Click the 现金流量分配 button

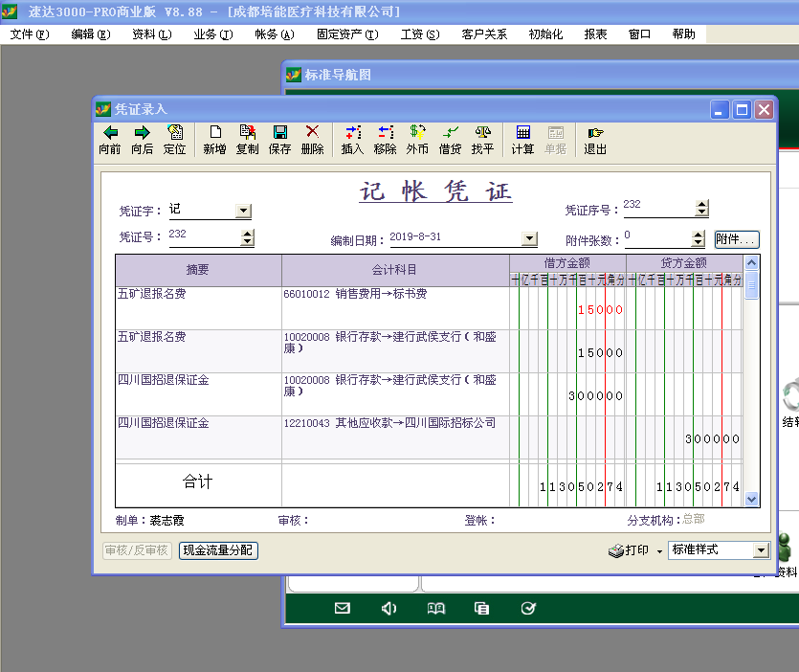(218, 550)
